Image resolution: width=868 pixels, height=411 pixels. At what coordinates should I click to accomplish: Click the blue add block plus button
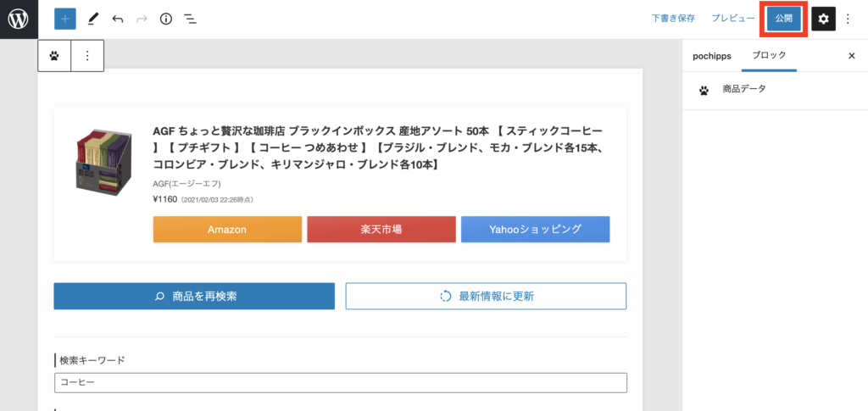coord(64,19)
